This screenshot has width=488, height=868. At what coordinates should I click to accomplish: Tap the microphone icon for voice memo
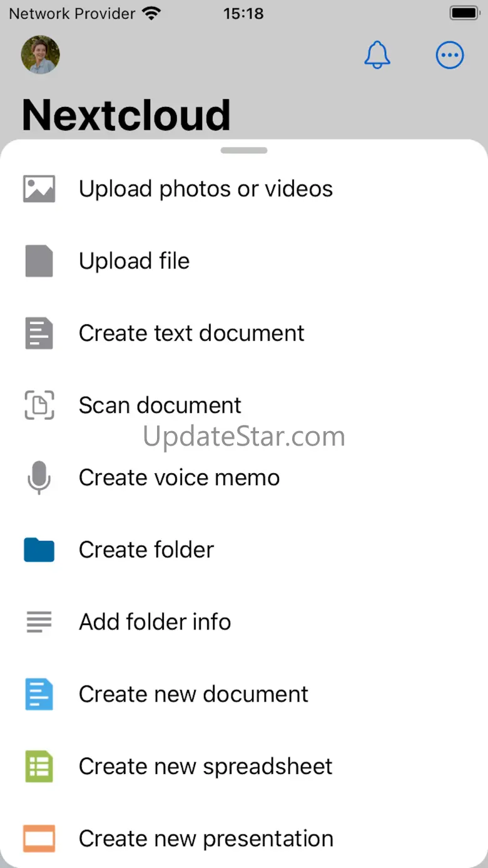click(39, 477)
